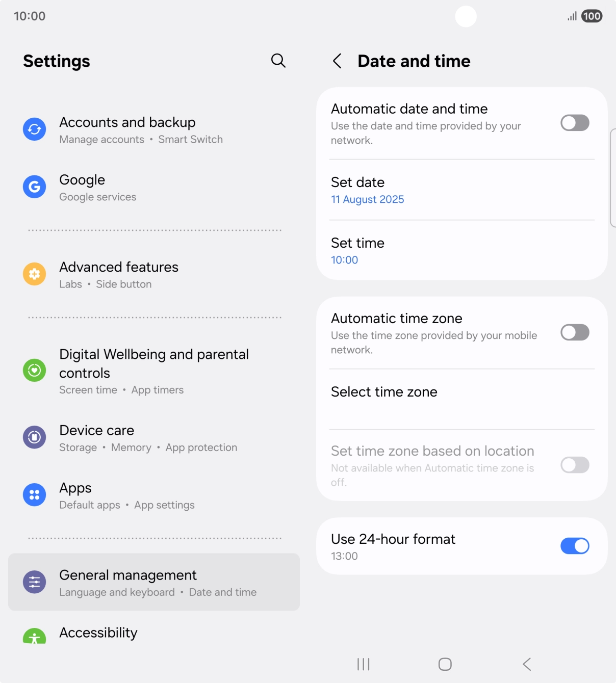Open the Advanced features gear icon

pos(34,274)
